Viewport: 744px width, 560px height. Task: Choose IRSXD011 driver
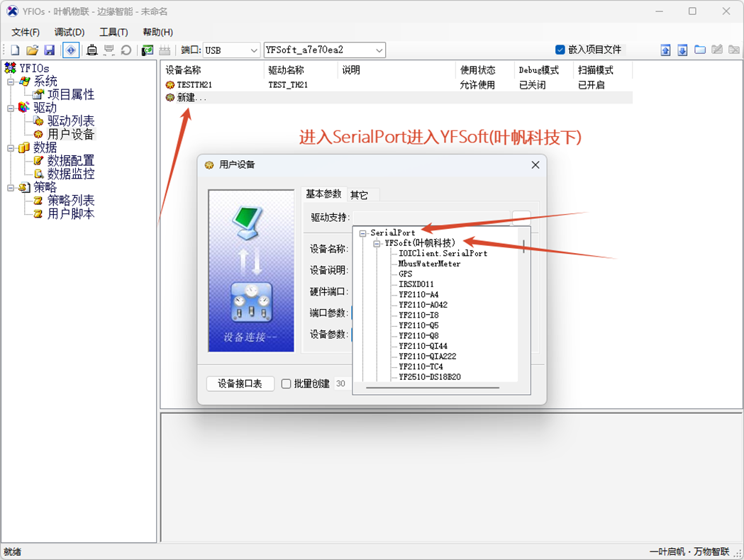(416, 284)
